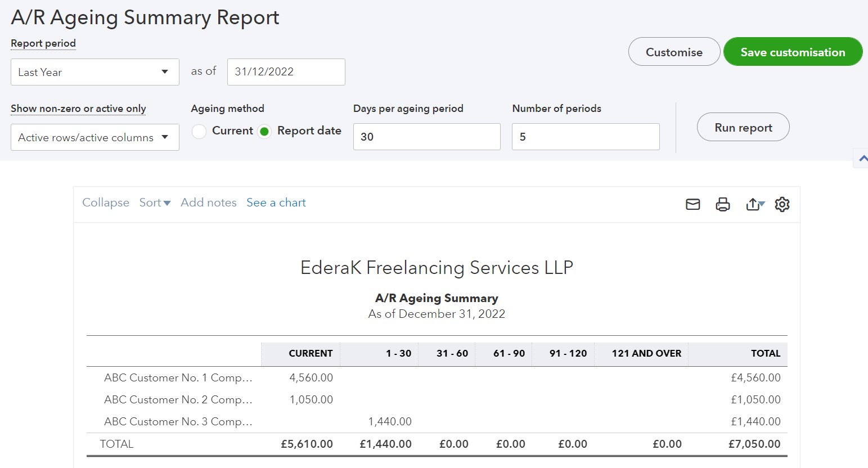868x468 pixels.
Task: Expand Active rows/active columns dropdown
Action: [x=95, y=137]
